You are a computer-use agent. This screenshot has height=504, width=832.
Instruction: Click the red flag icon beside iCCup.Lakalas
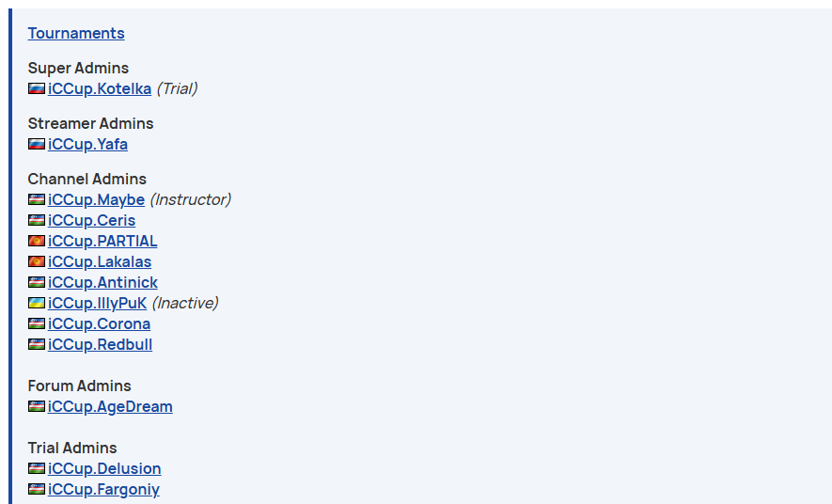click(37, 261)
